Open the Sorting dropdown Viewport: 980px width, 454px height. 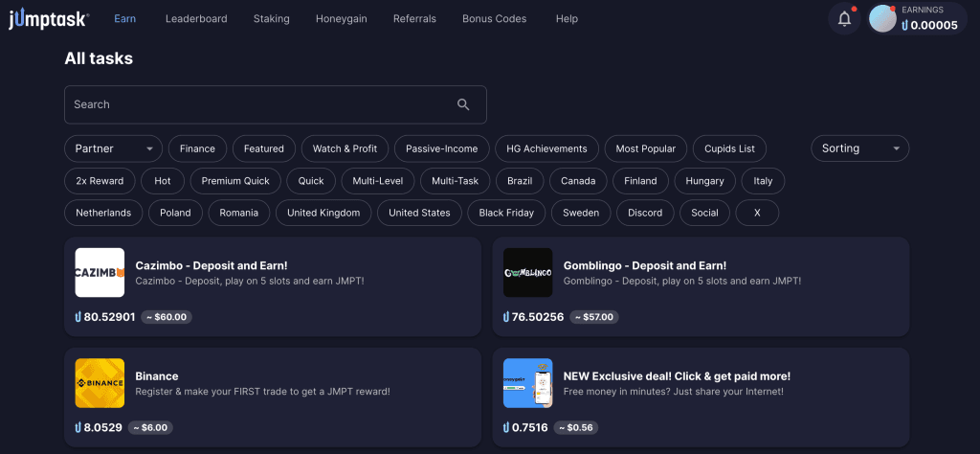(859, 148)
